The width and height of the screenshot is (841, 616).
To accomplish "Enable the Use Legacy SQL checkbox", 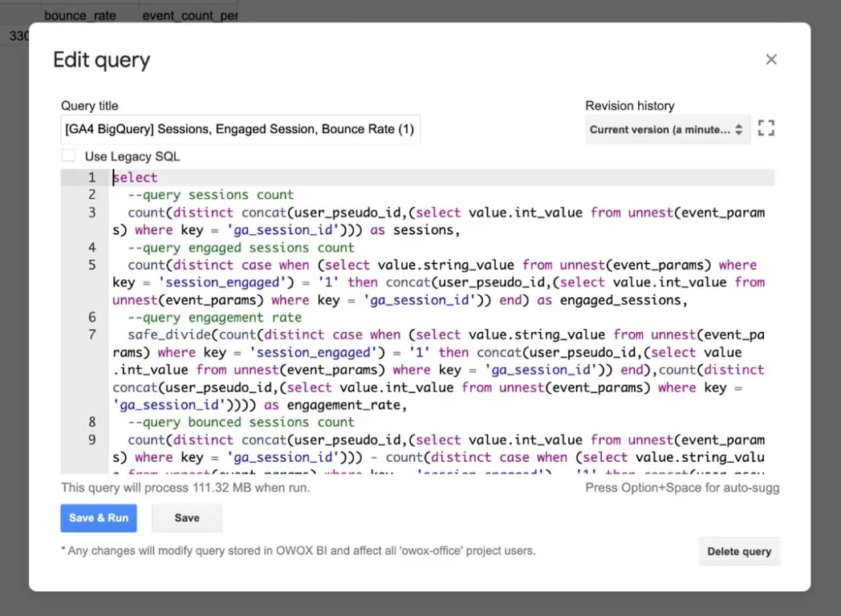I will 69,156.
